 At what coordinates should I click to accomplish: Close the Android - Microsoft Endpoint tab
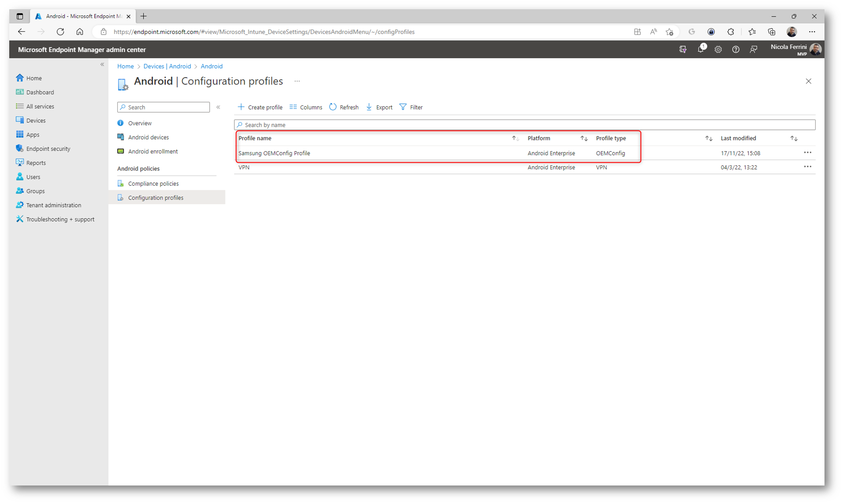tap(128, 16)
